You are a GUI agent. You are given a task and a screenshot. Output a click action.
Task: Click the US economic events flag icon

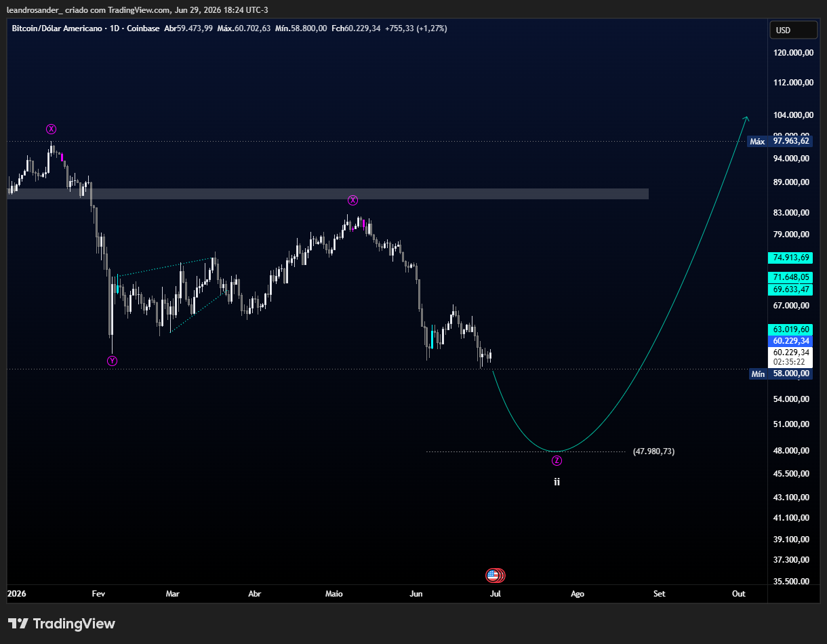(493, 576)
